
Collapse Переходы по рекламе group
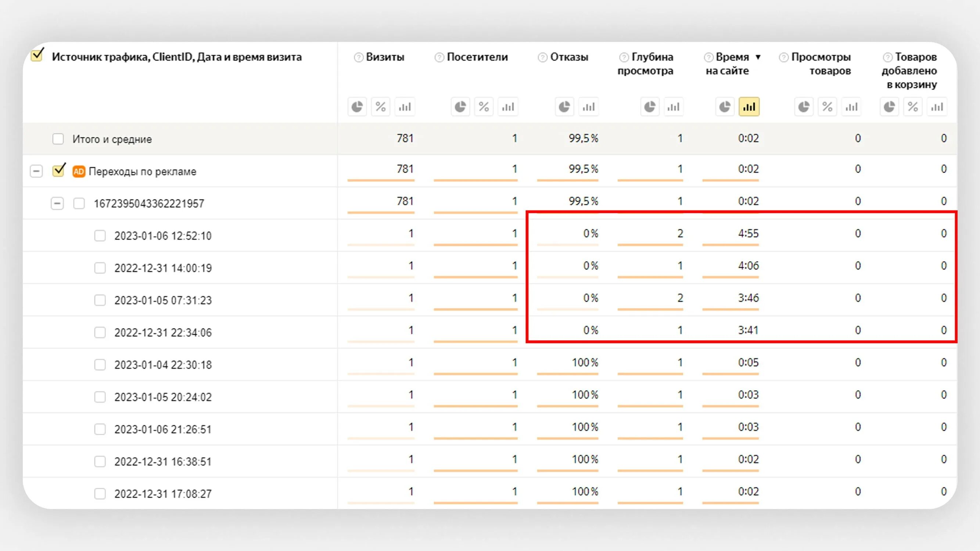[x=36, y=172]
